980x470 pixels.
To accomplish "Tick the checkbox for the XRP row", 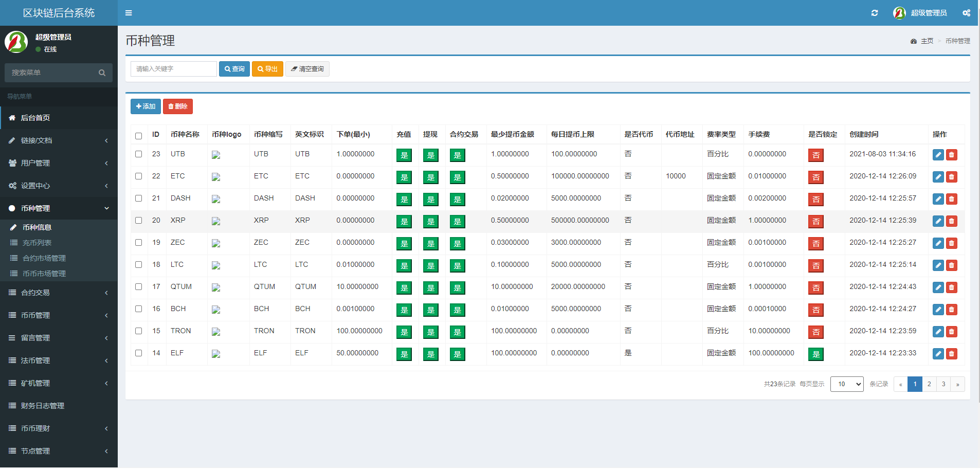I will pyautogui.click(x=138, y=221).
